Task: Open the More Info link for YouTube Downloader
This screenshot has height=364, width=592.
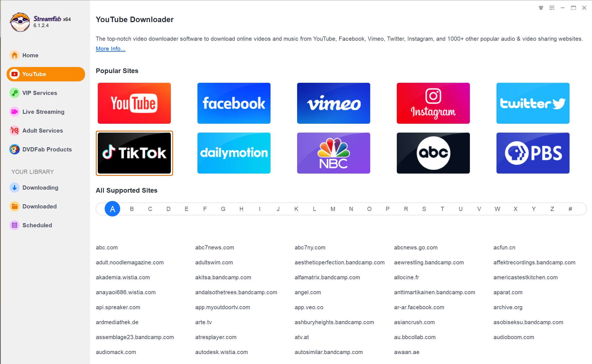Action: coord(111,49)
